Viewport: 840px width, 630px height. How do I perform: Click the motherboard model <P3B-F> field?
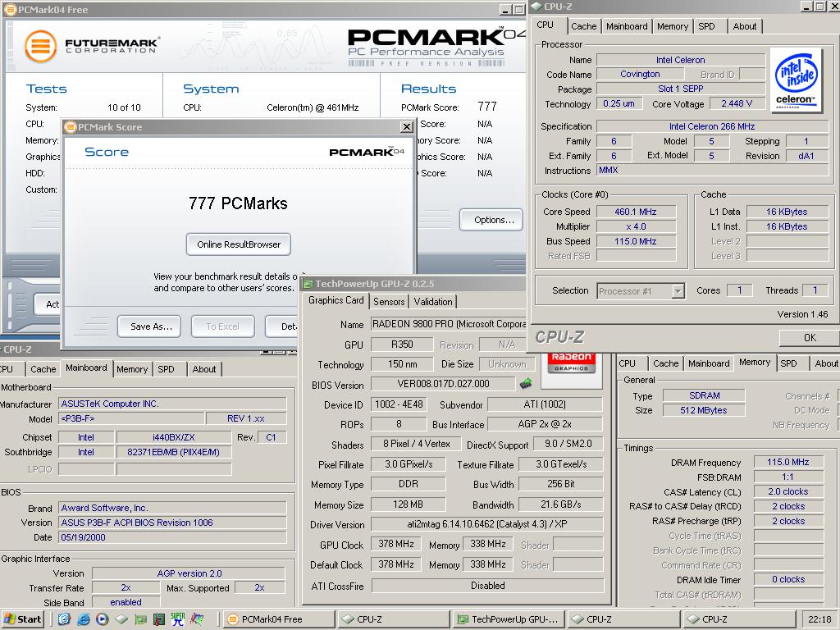click(132, 418)
